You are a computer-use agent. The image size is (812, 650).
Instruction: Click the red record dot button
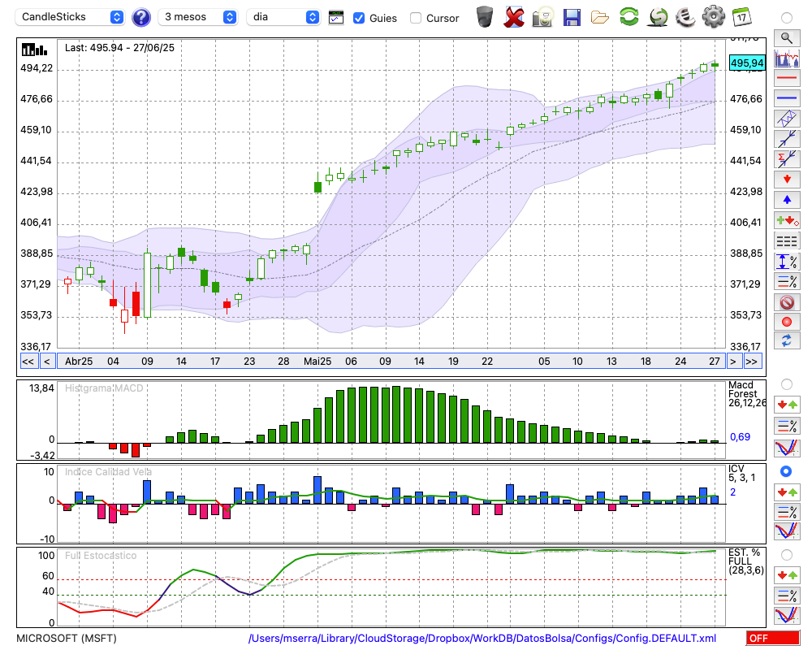[787, 322]
